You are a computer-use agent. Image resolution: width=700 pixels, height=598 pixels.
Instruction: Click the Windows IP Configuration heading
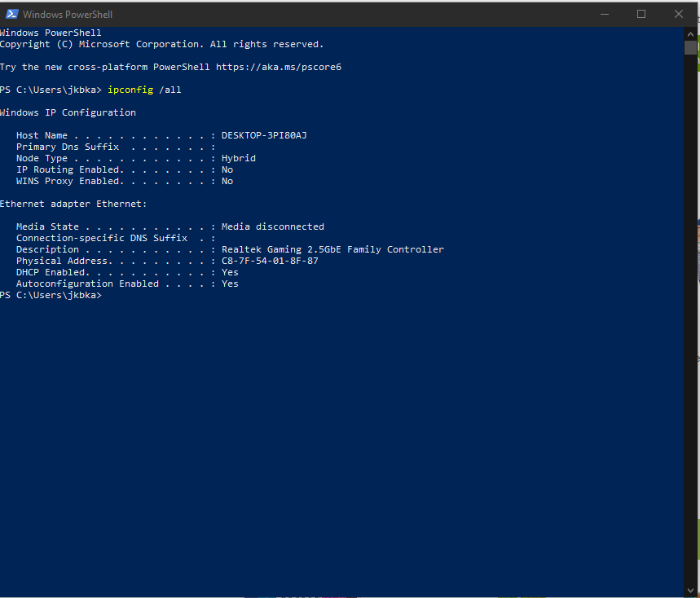click(68, 112)
